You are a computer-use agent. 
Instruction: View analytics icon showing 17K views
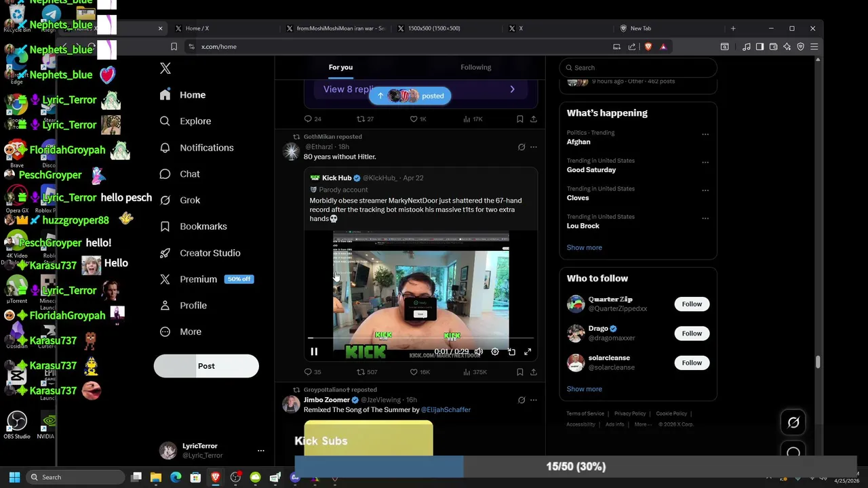tap(467, 119)
